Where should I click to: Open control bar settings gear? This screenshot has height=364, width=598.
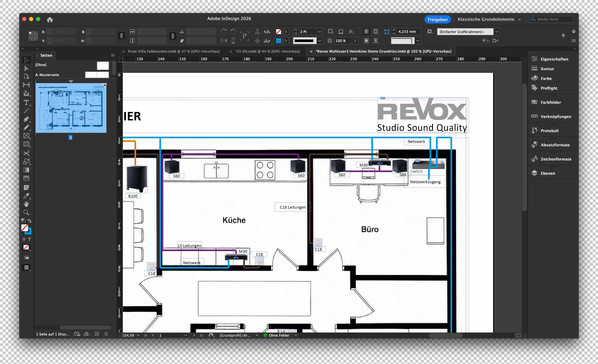click(573, 31)
